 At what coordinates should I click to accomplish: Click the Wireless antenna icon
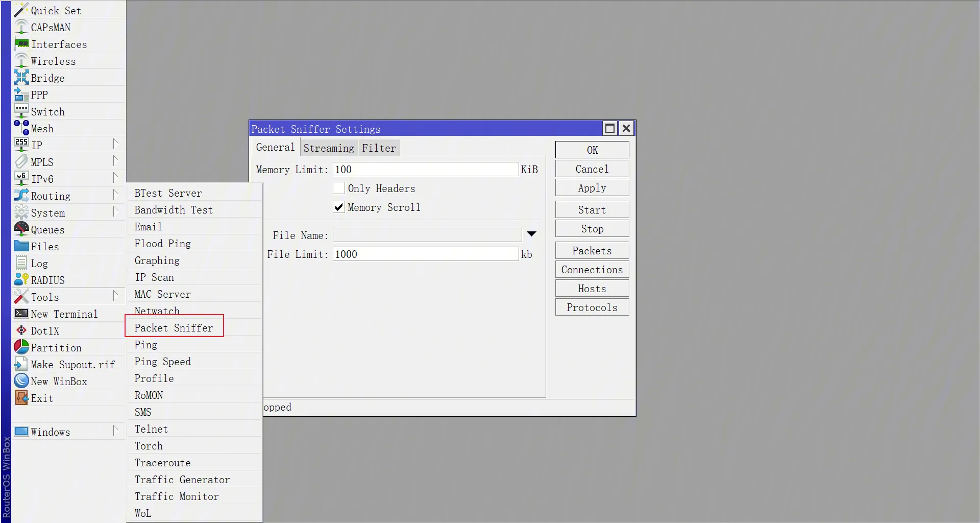[x=21, y=61]
